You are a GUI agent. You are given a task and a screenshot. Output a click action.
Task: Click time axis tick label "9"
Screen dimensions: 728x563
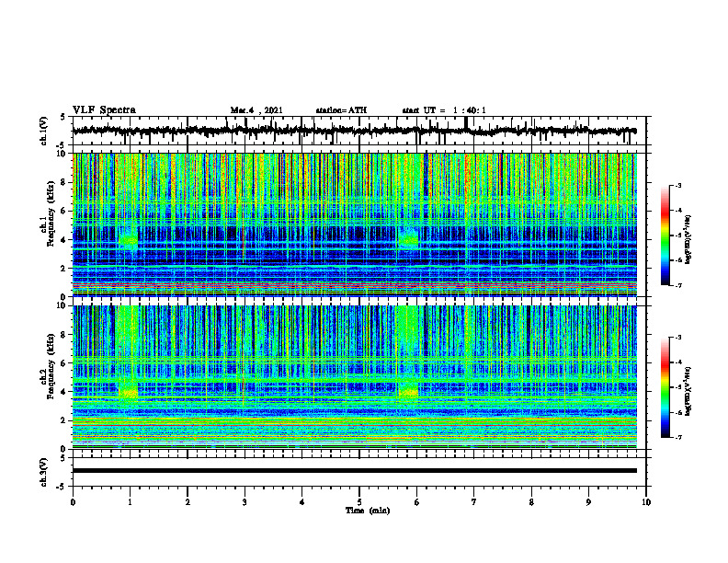[x=588, y=502]
